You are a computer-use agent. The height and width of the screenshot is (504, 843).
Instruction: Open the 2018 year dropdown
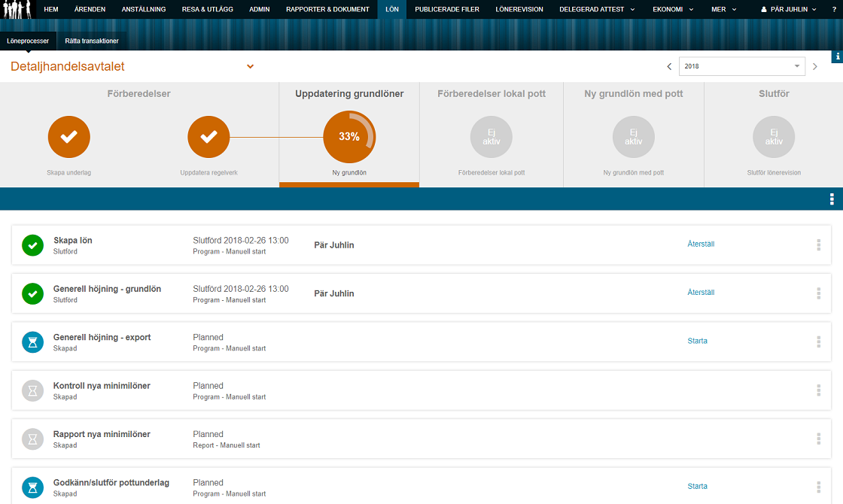click(x=742, y=66)
